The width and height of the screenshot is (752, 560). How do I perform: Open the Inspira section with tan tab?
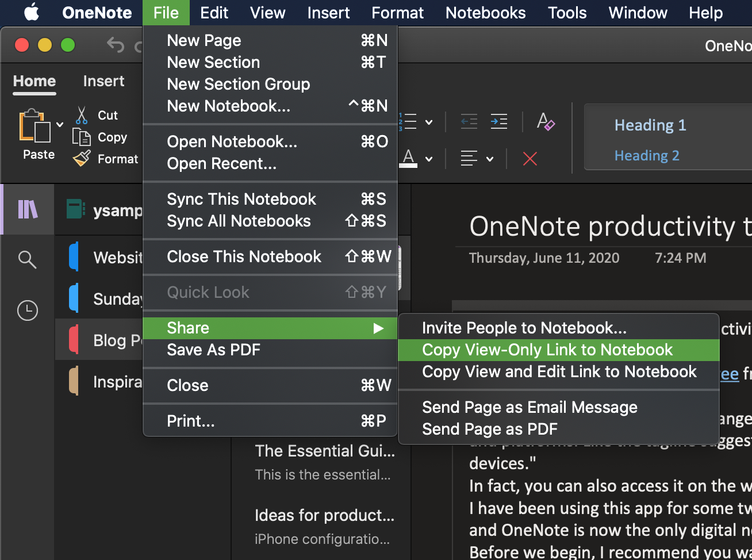99,381
